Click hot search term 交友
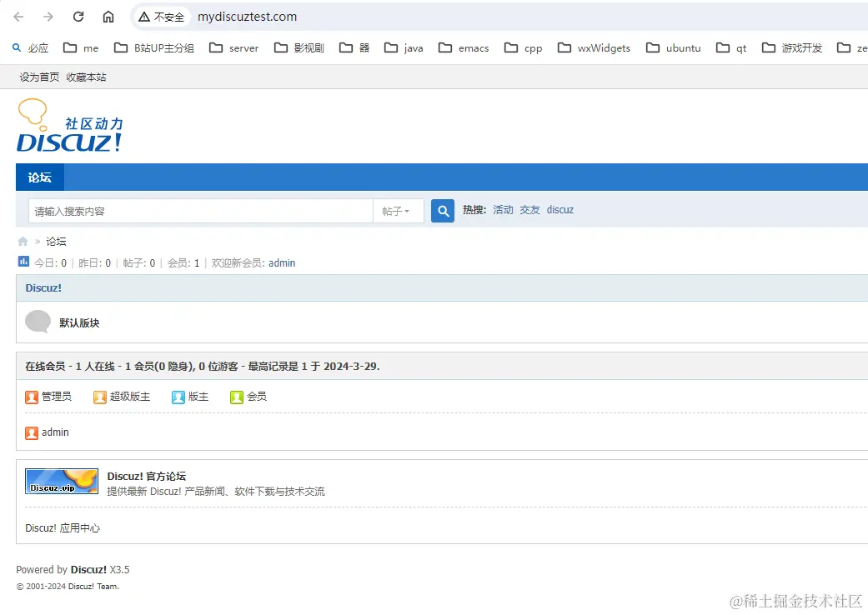Screen dimensions: 868x615 pos(529,210)
